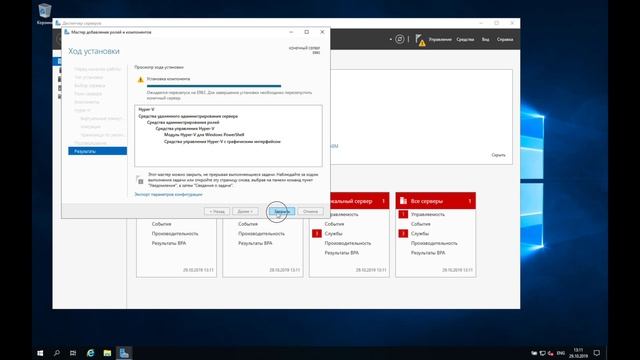Viewport: 640px width, 360px height.
Task: Click События in the Локальный сервер tile
Action: tap(334, 224)
